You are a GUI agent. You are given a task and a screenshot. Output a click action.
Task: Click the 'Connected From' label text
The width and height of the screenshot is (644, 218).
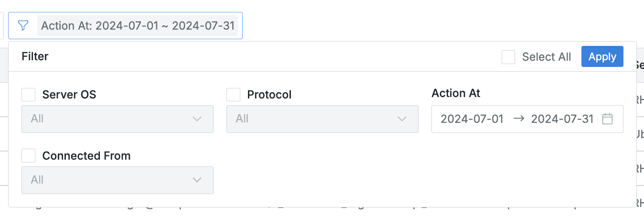tap(86, 156)
